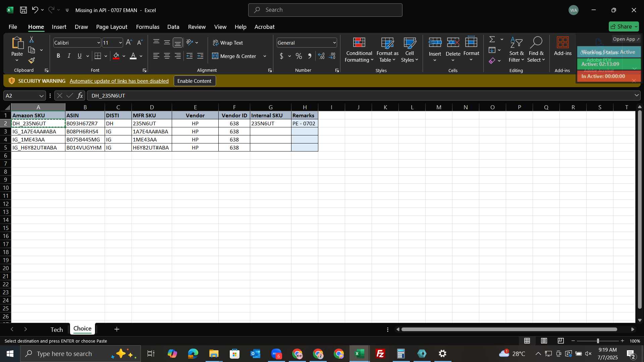Open Find & Select menu

point(536,50)
